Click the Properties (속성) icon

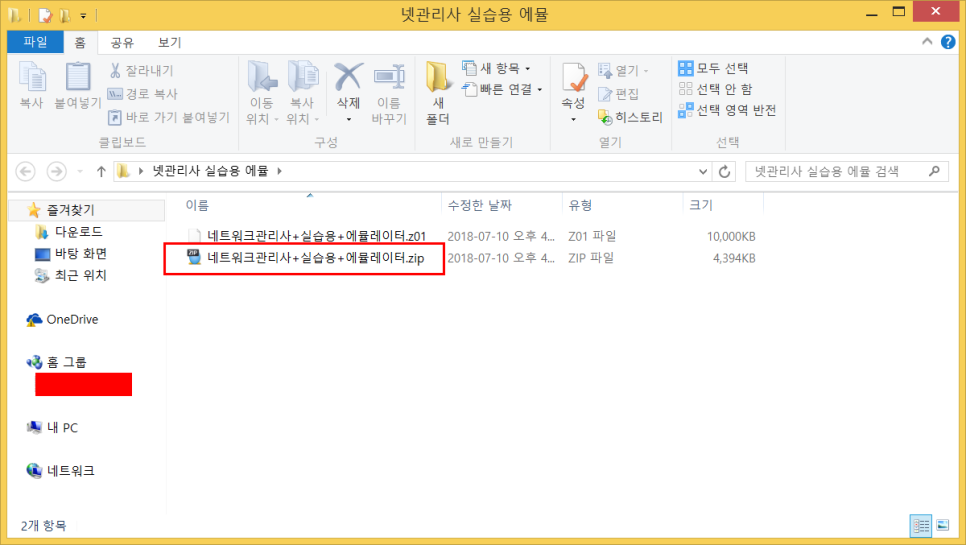574,79
